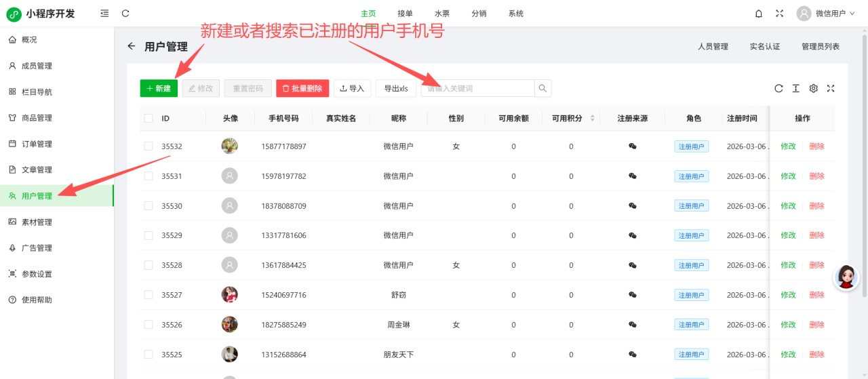
Task: Click the fullscreen icon in top header
Action: 779,14
